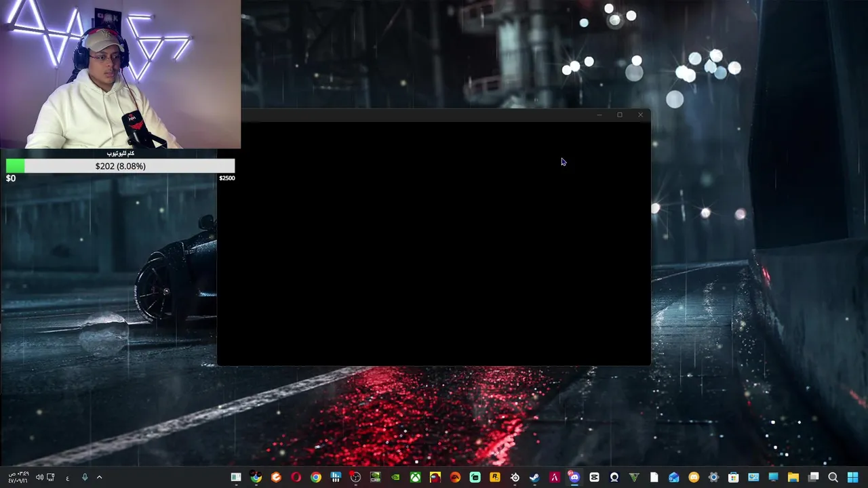
Task: Open Discord with the 9+ notification badge
Action: 574,478
